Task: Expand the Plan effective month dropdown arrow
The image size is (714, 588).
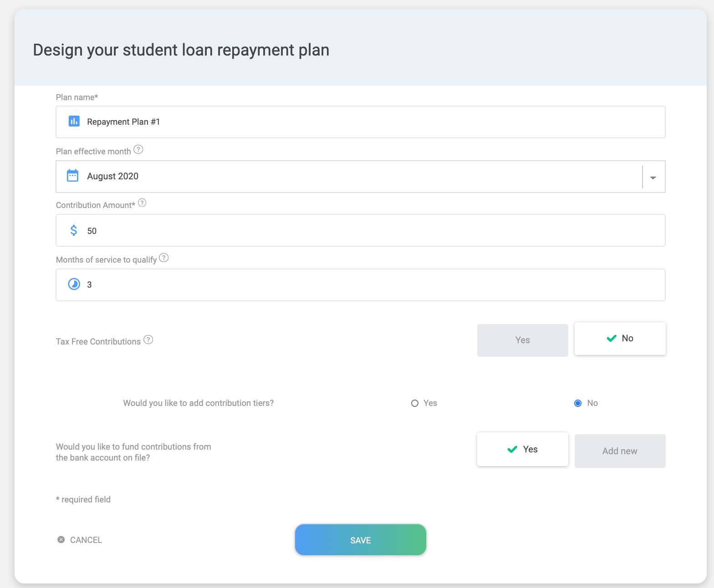Action: coord(653,177)
